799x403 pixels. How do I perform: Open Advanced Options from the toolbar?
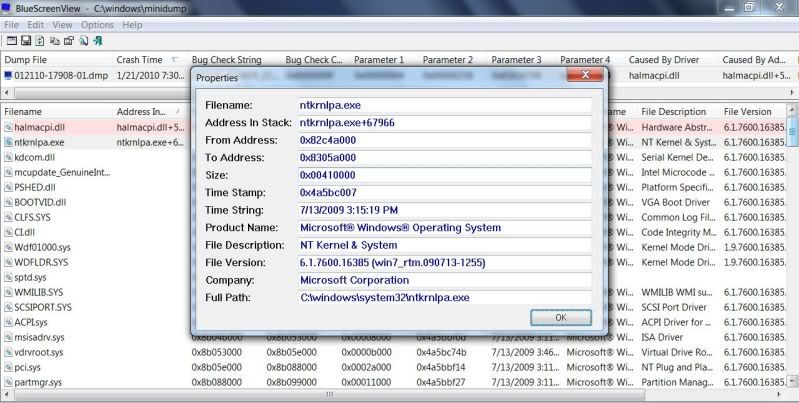(x=11, y=41)
